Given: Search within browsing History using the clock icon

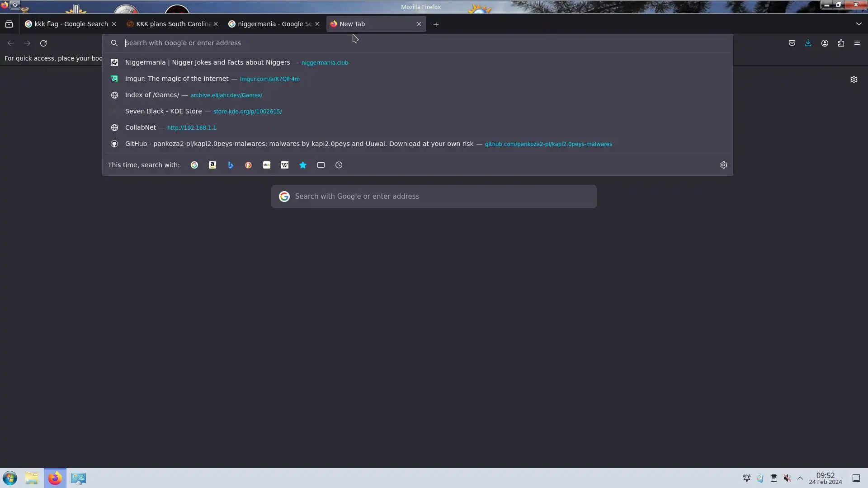Looking at the screenshot, I should 339,165.
